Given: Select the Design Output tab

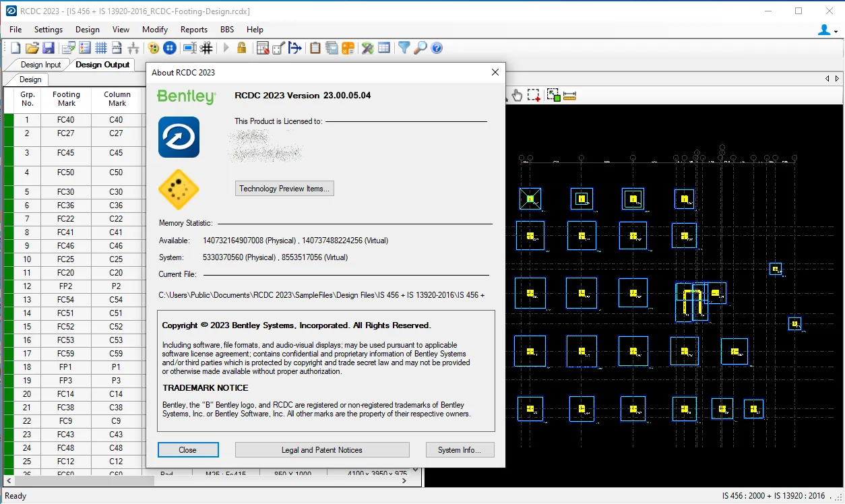Looking at the screenshot, I should tap(102, 65).
